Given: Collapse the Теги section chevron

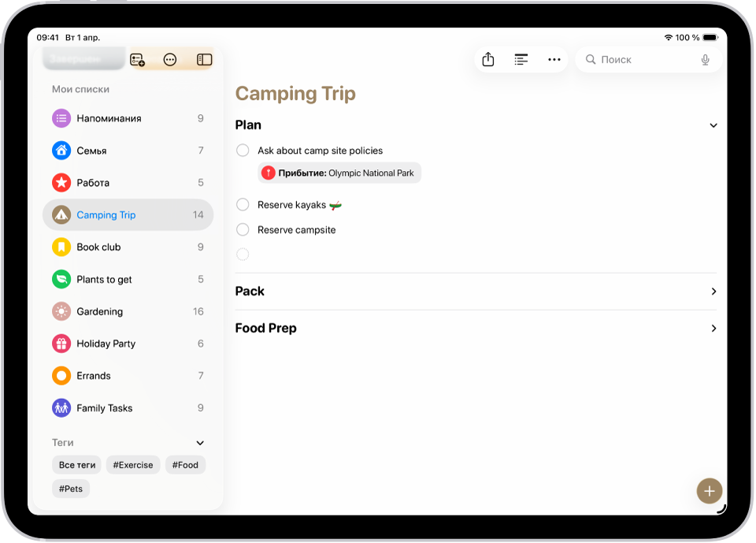Looking at the screenshot, I should (200, 443).
